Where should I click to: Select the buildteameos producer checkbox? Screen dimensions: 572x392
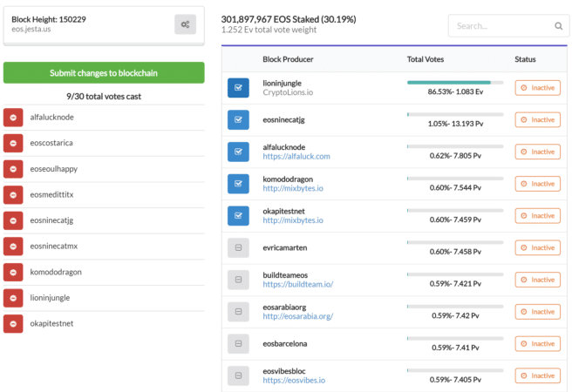[238, 280]
